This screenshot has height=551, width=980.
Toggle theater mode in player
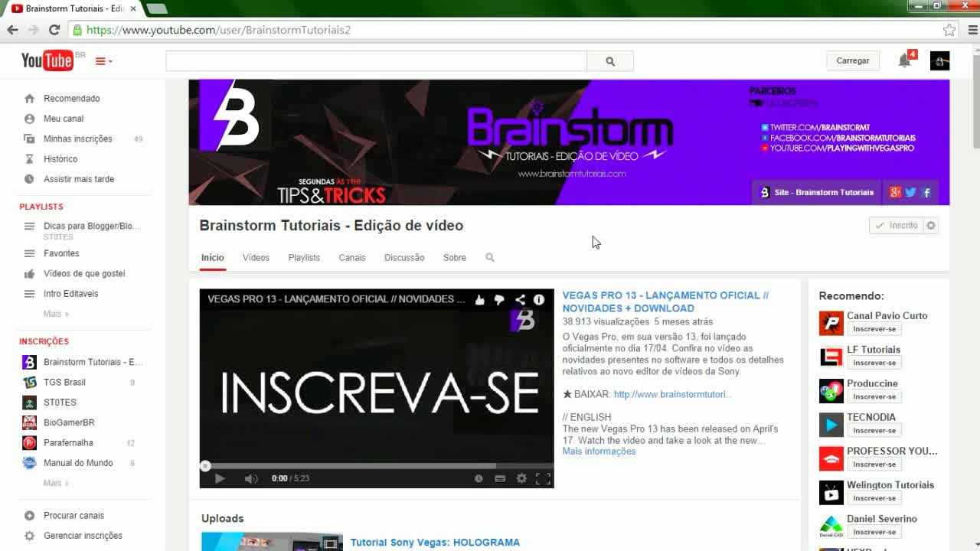tap(500, 478)
